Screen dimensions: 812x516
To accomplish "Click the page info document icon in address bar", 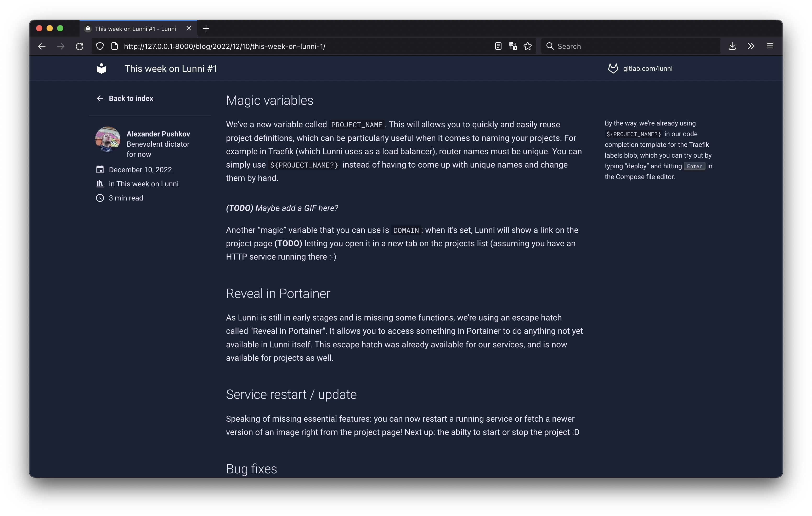I will [115, 46].
